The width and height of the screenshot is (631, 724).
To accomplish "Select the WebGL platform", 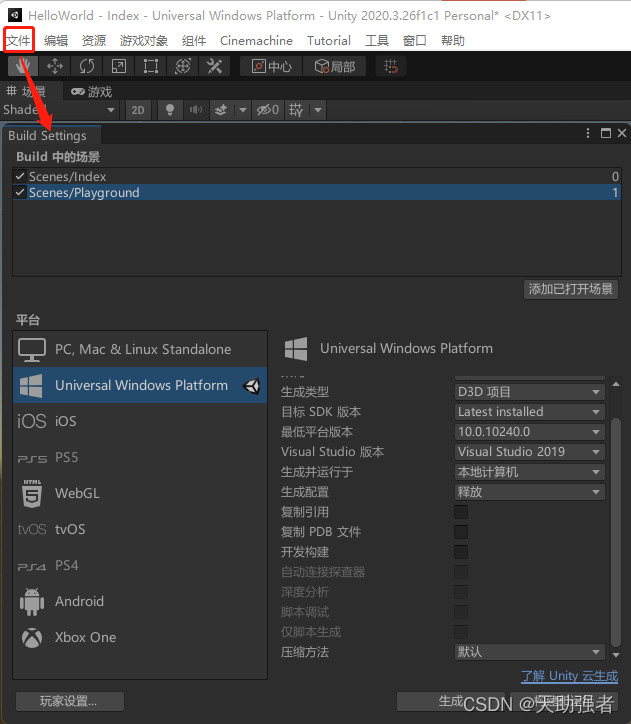I will tap(140, 493).
